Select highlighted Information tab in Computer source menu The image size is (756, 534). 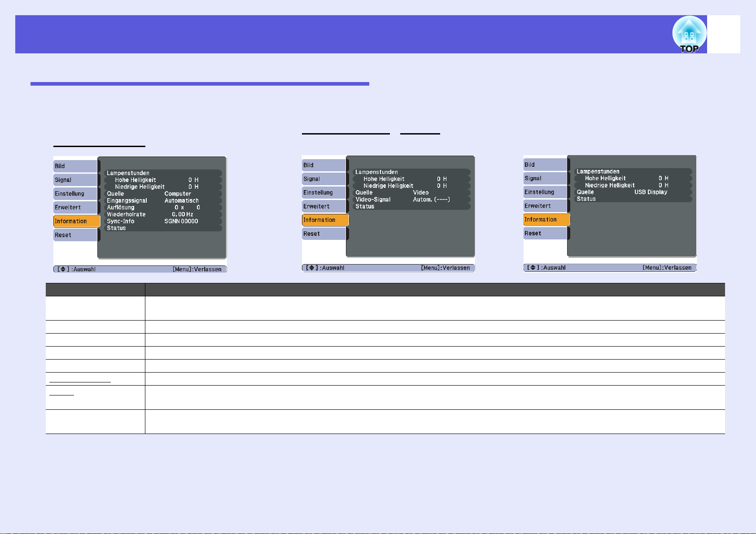pyautogui.click(x=77, y=221)
